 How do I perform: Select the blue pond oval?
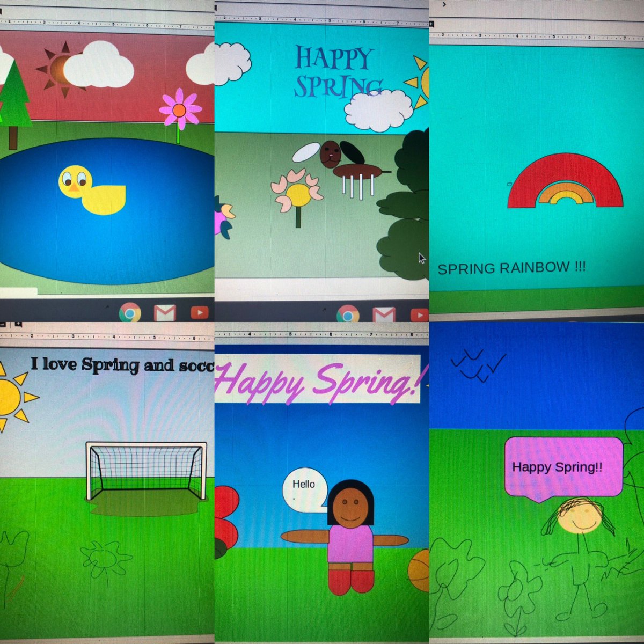(107, 210)
